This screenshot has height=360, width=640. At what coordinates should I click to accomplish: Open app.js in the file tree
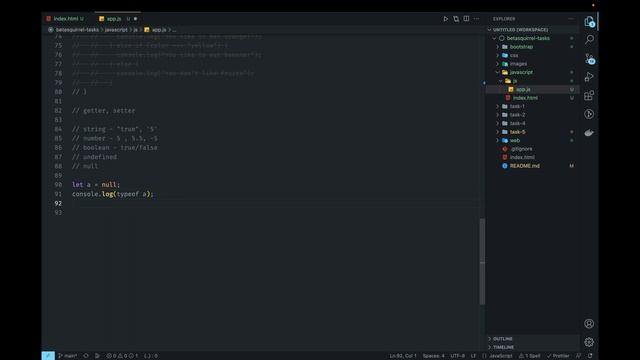point(533,89)
